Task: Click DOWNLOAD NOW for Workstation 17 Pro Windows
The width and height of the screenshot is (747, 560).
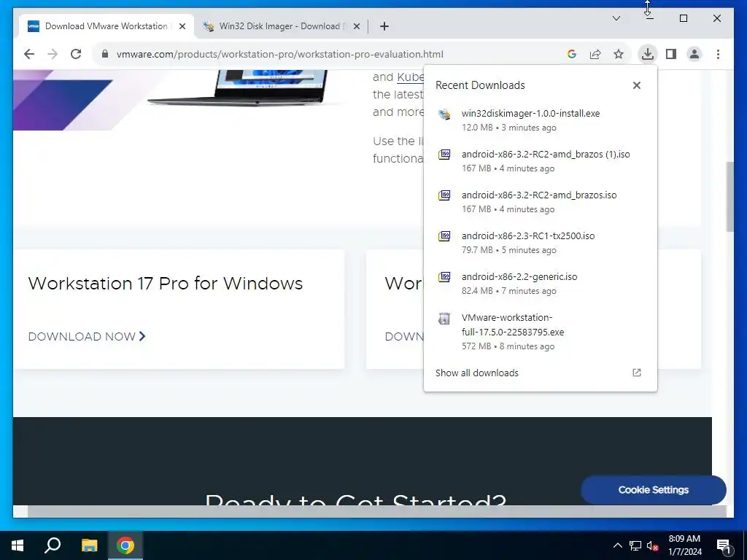Action: (87, 337)
